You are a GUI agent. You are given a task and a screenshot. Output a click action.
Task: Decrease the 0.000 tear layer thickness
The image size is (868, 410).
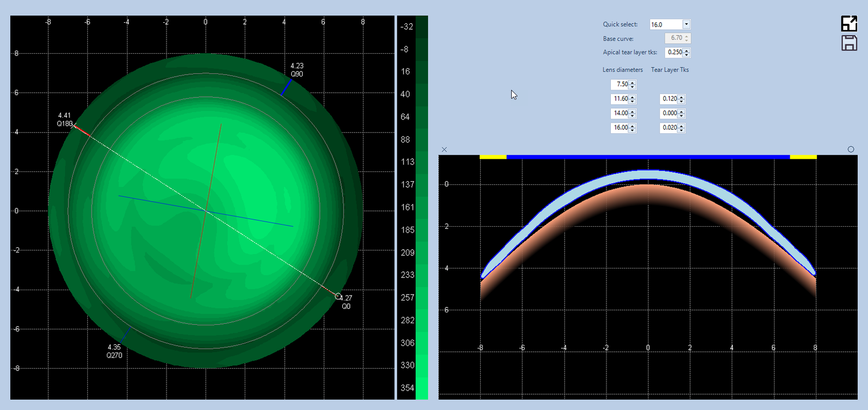point(682,116)
